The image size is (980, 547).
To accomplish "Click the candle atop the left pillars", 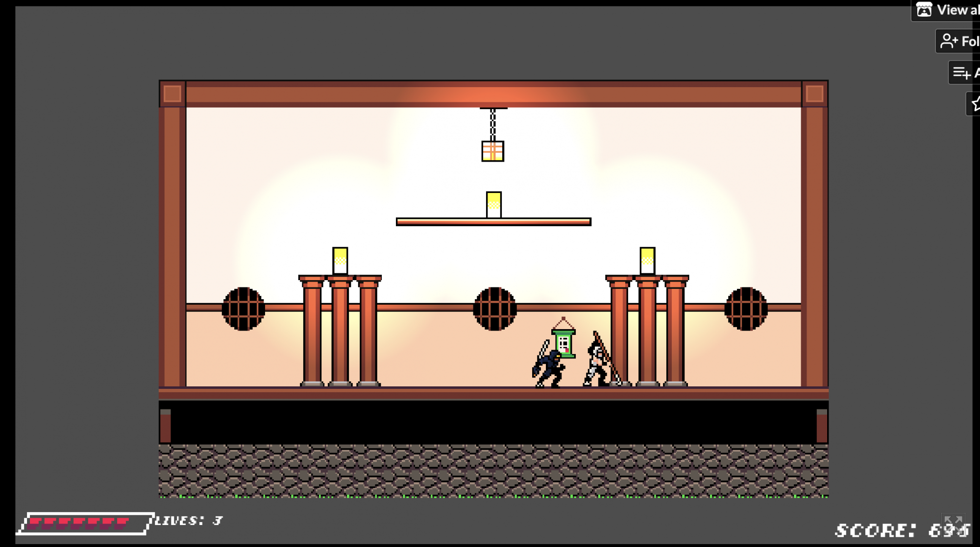I will tap(340, 261).
